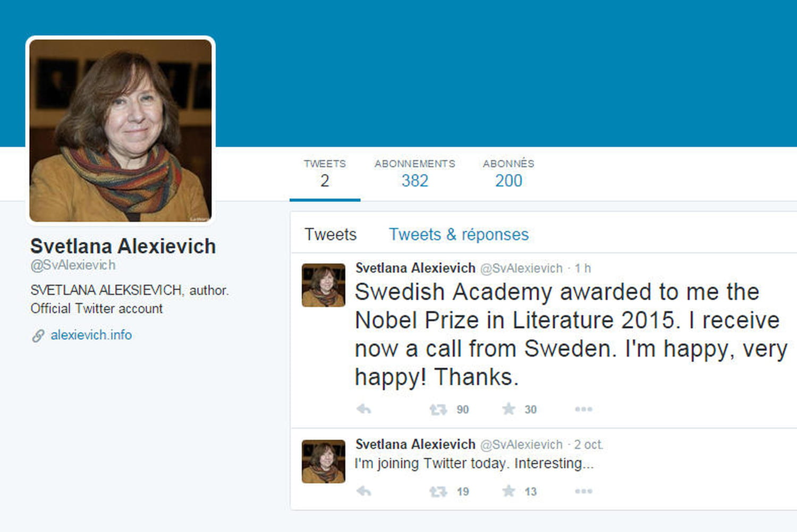Star the "I'm joining Twitter" tweet
Screen dimensions: 797x532
coord(510,491)
